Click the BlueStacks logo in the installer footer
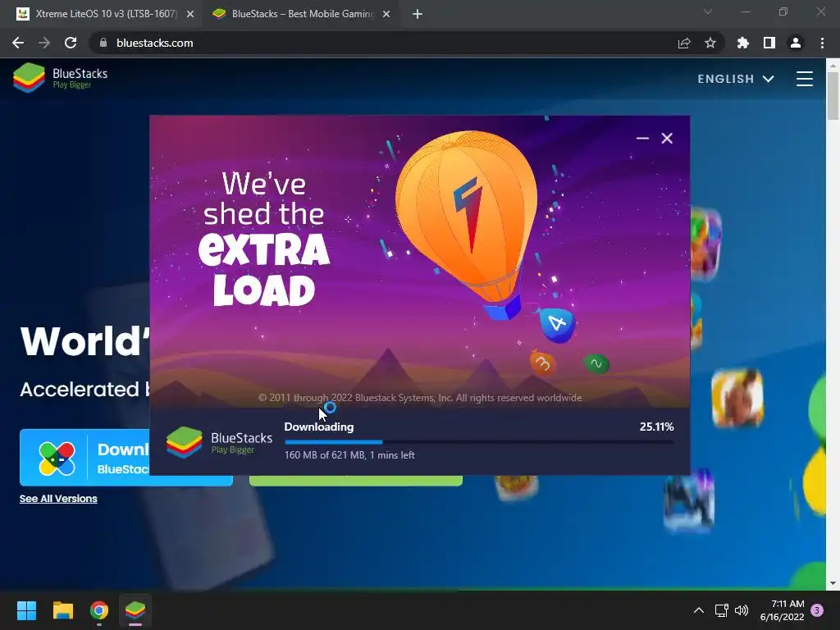The width and height of the screenshot is (840, 630). [x=219, y=442]
